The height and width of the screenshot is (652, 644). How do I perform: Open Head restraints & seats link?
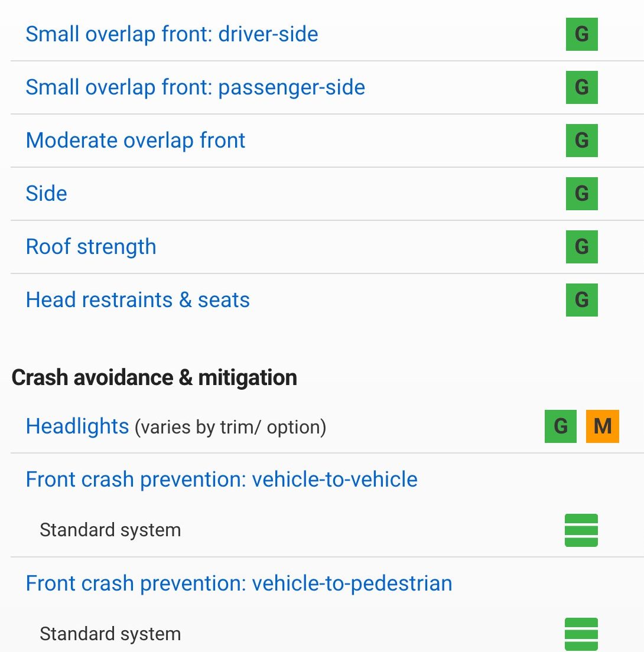[138, 300]
